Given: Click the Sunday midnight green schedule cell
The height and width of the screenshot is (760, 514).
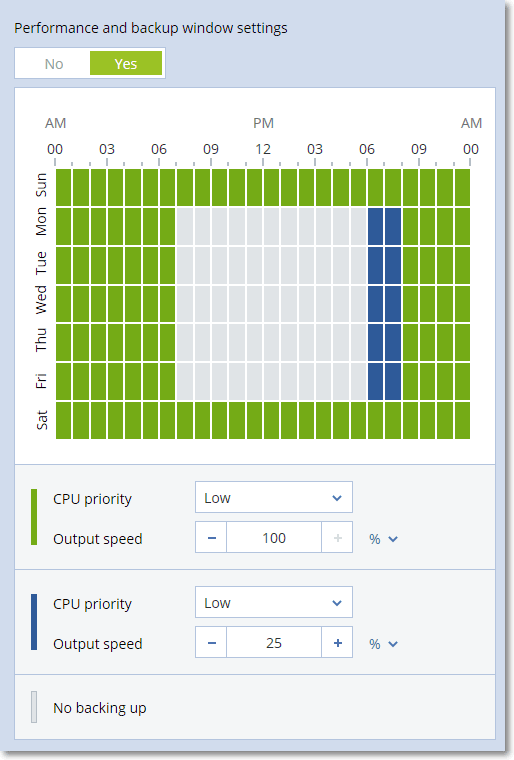Looking at the screenshot, I should pyautogui.click(x=64, y=188).
